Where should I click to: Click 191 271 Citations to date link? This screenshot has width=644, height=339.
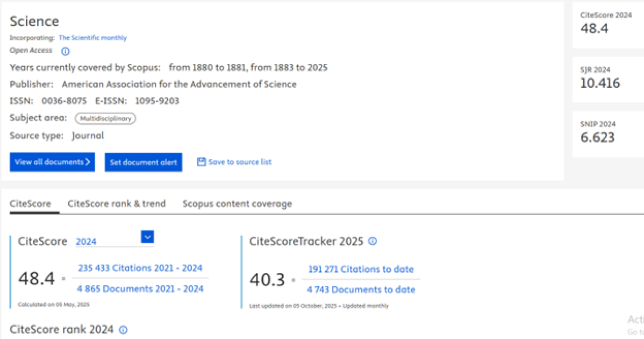click(x=361, y=269)
